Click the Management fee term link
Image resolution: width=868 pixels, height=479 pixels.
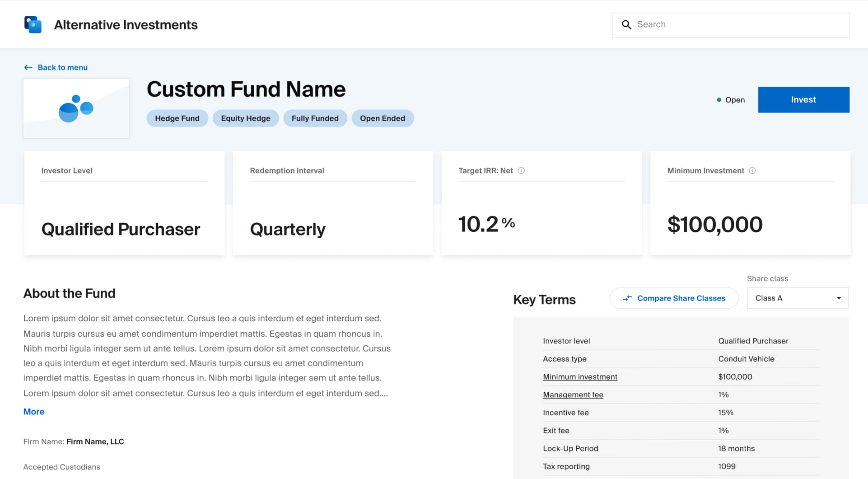pos(573,394)
